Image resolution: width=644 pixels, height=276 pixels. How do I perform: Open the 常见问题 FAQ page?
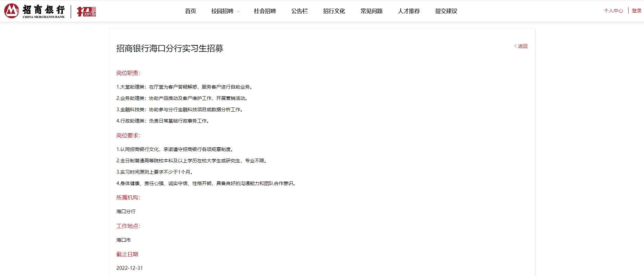pyautogui.click(x=371, y=11)
